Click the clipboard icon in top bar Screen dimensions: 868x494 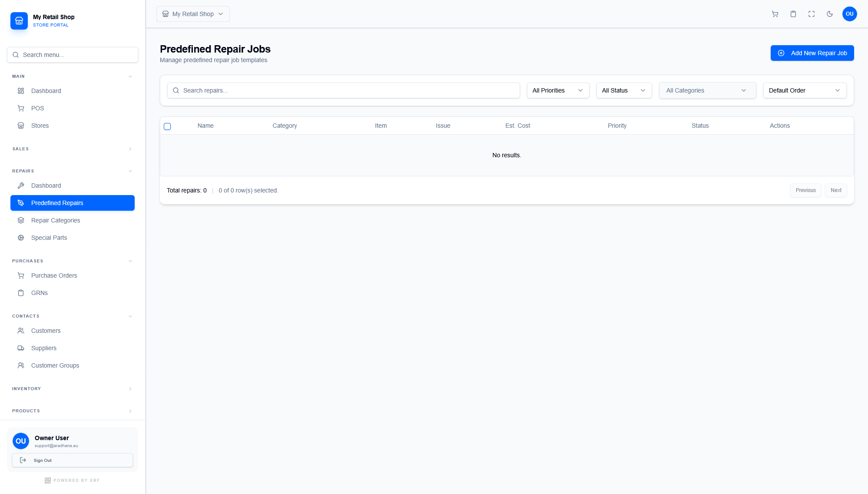coord(793,14)
